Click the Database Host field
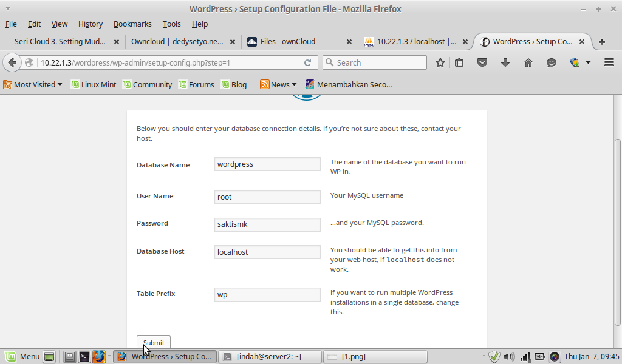The width and height of the screenshot is (622, 364). point(267,252)
